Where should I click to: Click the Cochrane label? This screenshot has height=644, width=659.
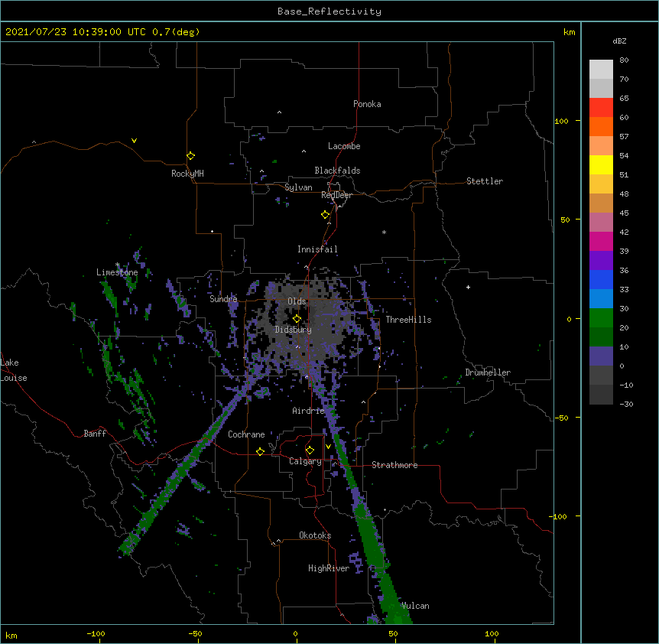click(x=246, y=434)
